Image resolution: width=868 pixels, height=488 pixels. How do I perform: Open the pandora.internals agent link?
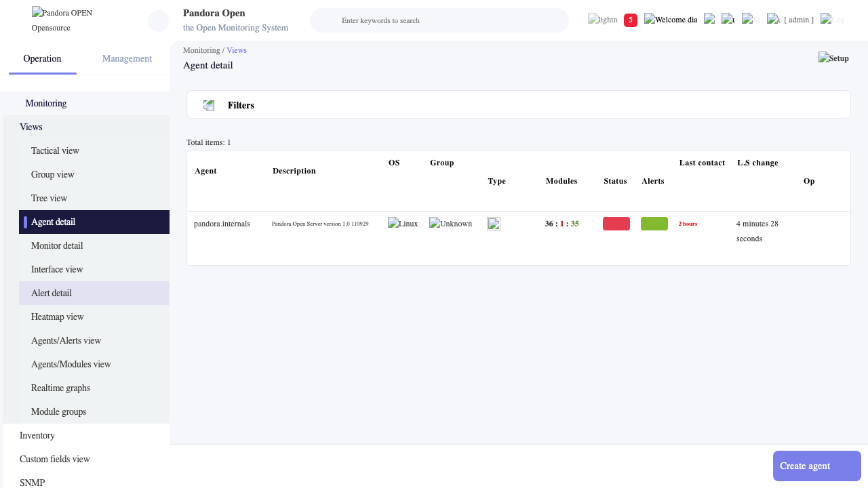(222, 223)
